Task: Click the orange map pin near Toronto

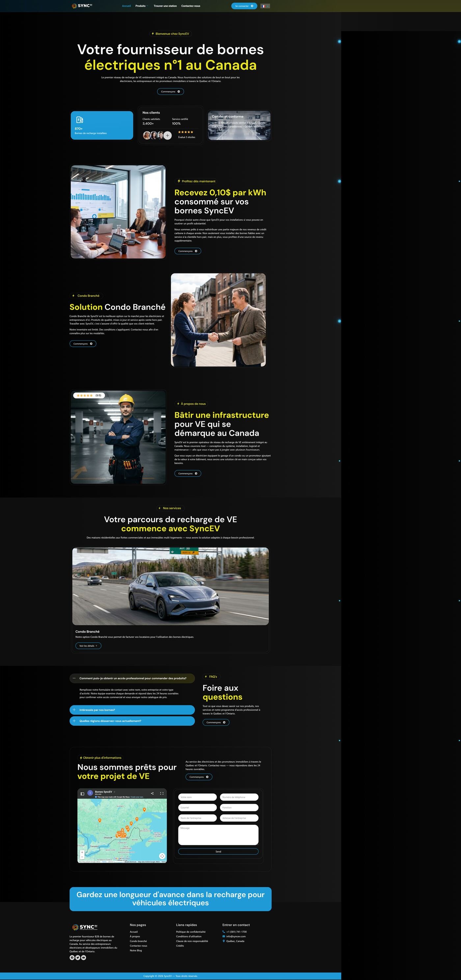Action: 100,820
